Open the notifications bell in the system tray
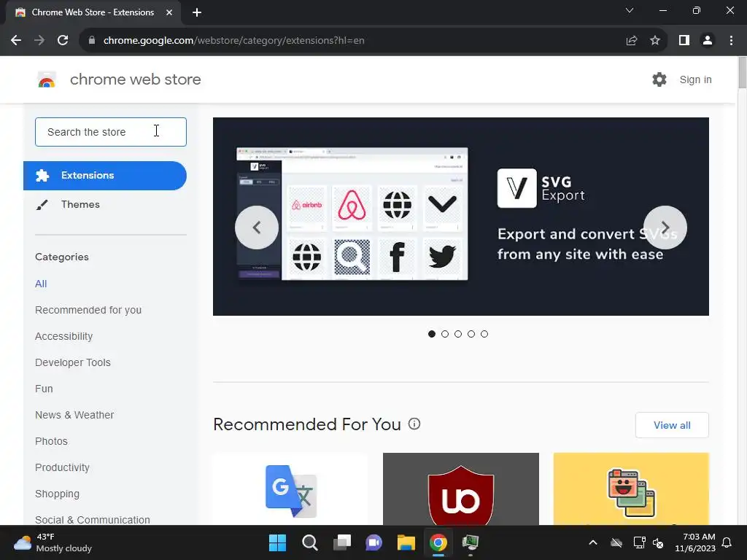Image resolution: width=747 pixels, height=560 pixels. 727,542
